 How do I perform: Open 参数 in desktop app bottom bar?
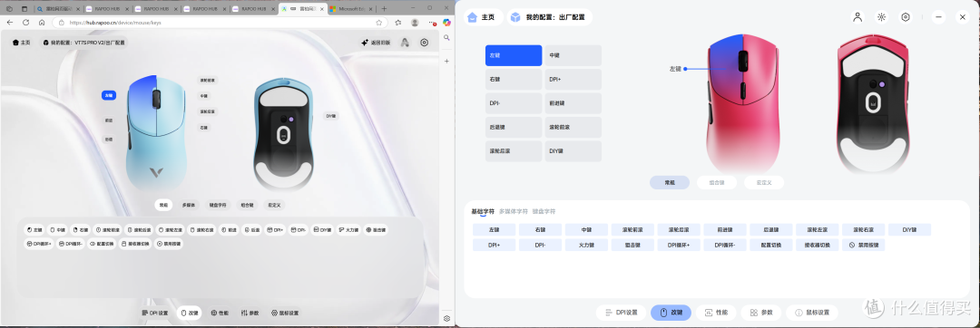point(761,313)
